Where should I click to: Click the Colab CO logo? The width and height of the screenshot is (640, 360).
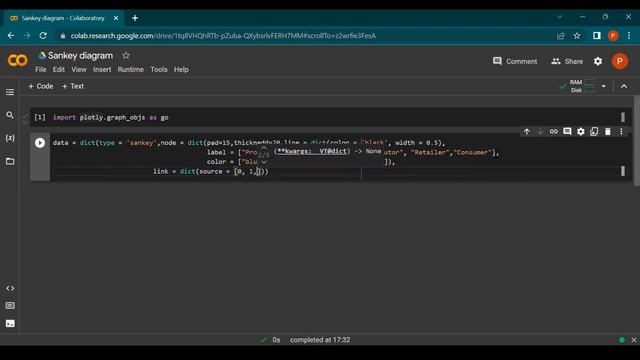coord(18,60)
